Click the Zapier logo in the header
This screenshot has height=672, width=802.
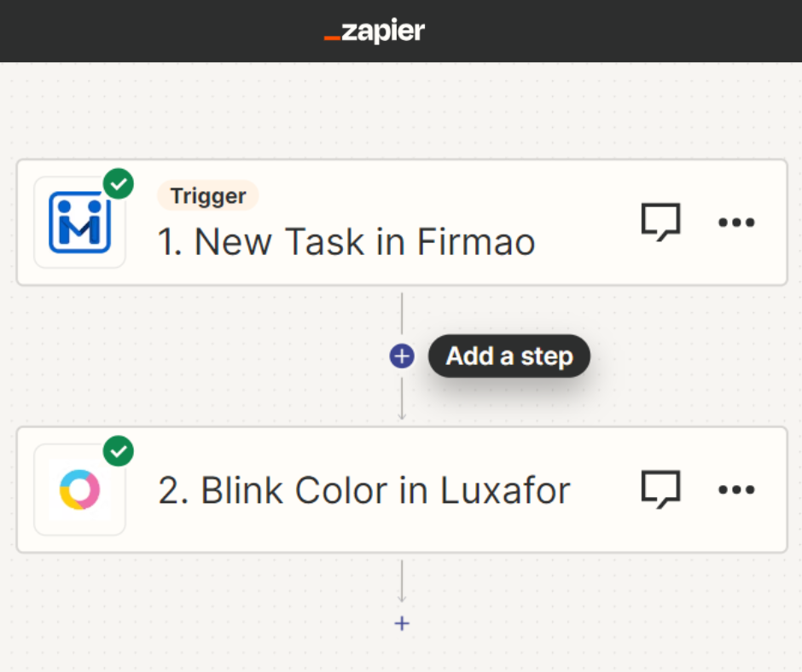(374, 31)
